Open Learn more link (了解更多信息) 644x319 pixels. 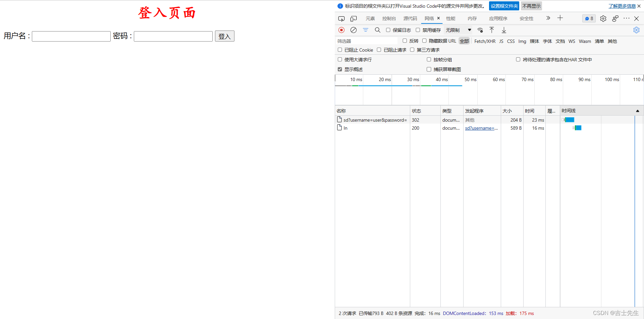[622, 6]
